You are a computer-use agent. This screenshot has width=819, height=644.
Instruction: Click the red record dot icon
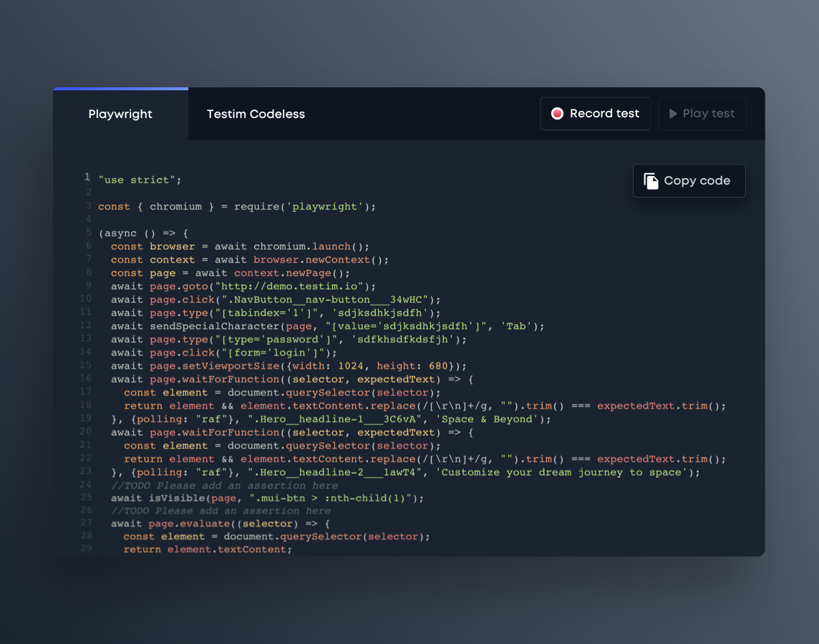click(557, 113)
